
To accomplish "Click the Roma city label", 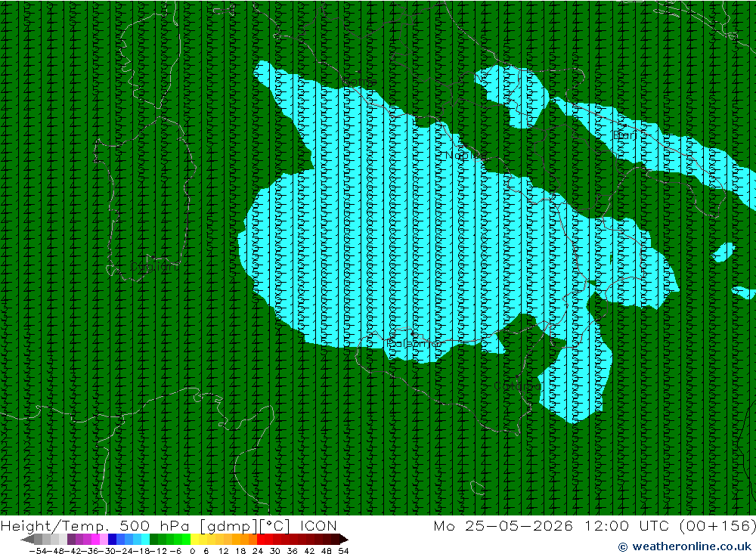I will pos(359,82).
